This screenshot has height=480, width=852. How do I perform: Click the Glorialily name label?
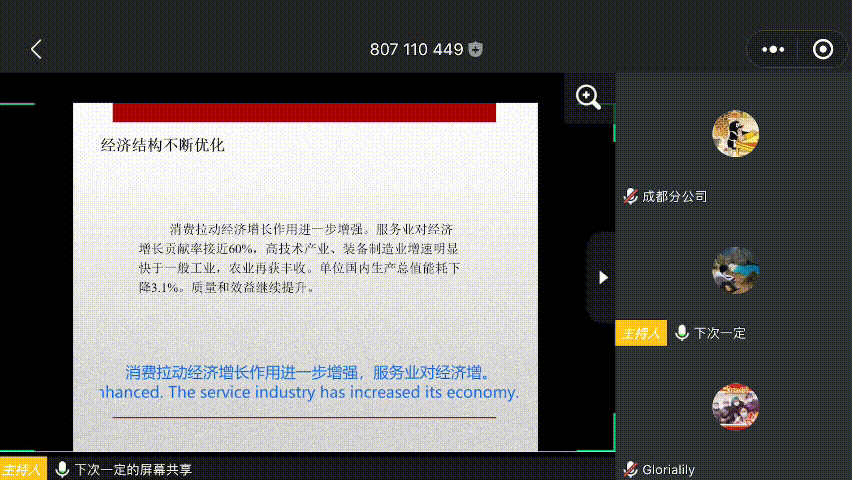668,469
